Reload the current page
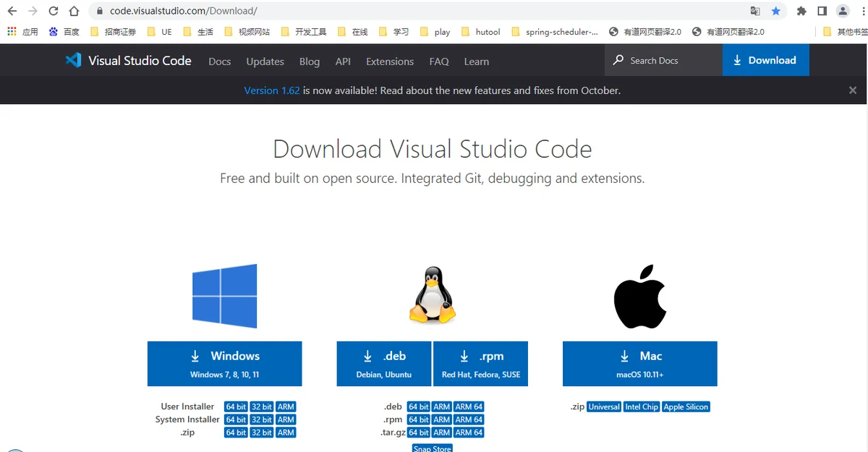 point(54,12)
